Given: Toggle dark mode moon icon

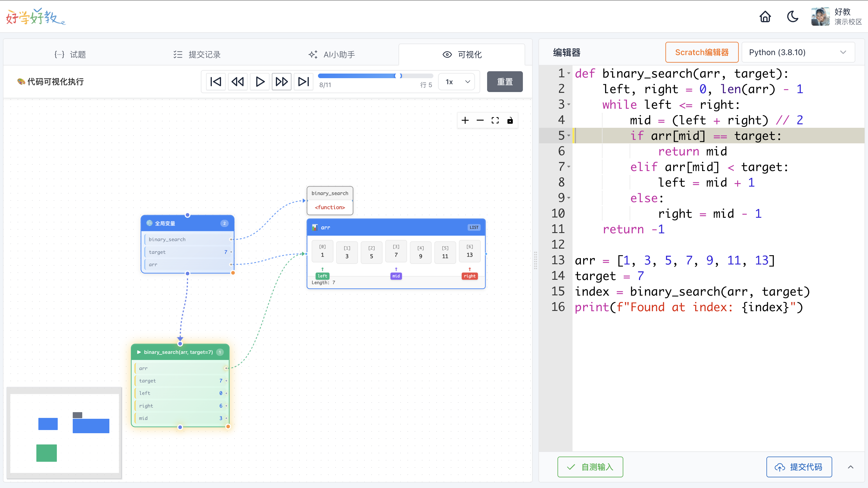Looking at the screenshot, I should 792,16.
